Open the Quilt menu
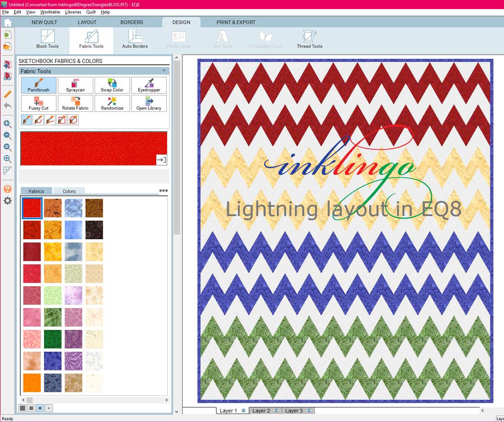The image size is (504, 422). click(91, 12)
